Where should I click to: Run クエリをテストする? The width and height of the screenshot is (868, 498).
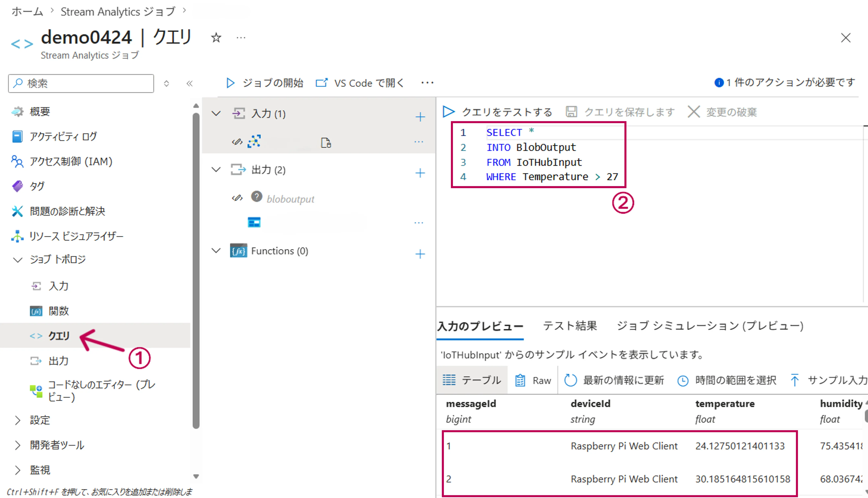click(497, 112)
